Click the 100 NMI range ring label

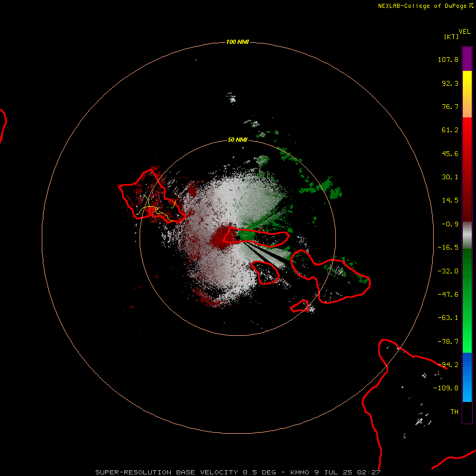[237, 42]
